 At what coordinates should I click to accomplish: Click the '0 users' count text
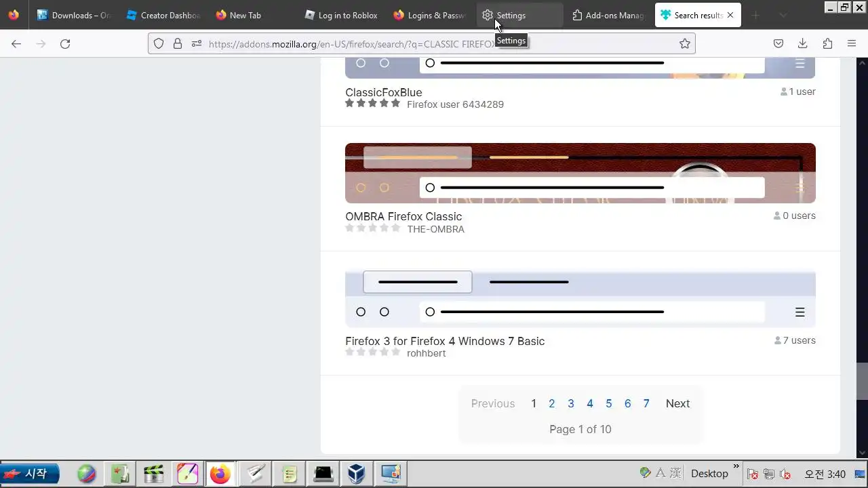point(794,216)
